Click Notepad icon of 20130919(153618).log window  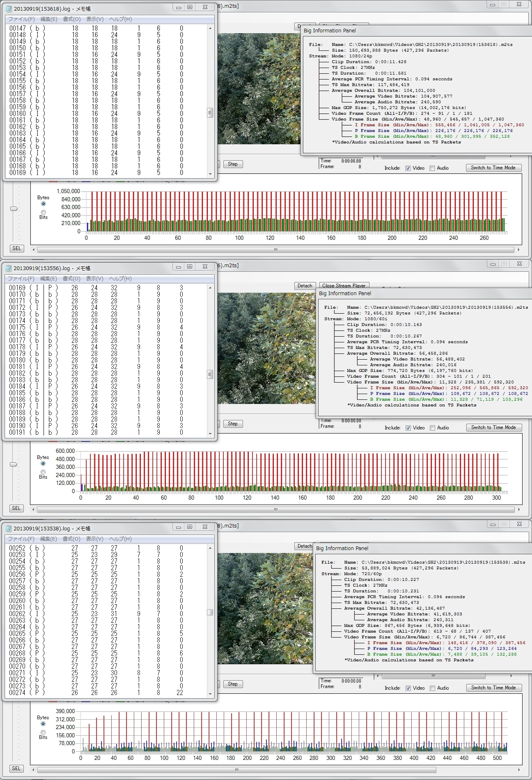(9, 9)
